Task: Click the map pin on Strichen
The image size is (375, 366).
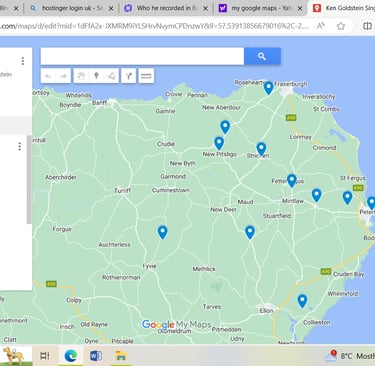Action: click(261, 149)
